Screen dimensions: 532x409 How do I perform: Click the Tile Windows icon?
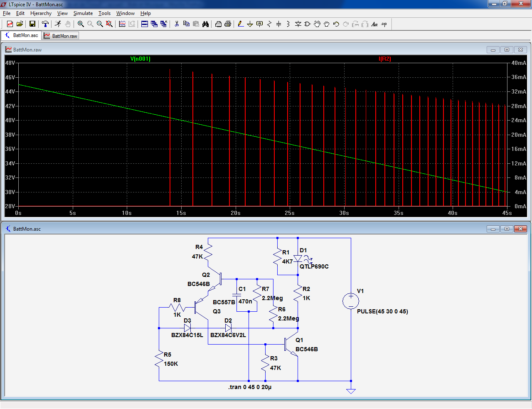(x=145, y=24)
